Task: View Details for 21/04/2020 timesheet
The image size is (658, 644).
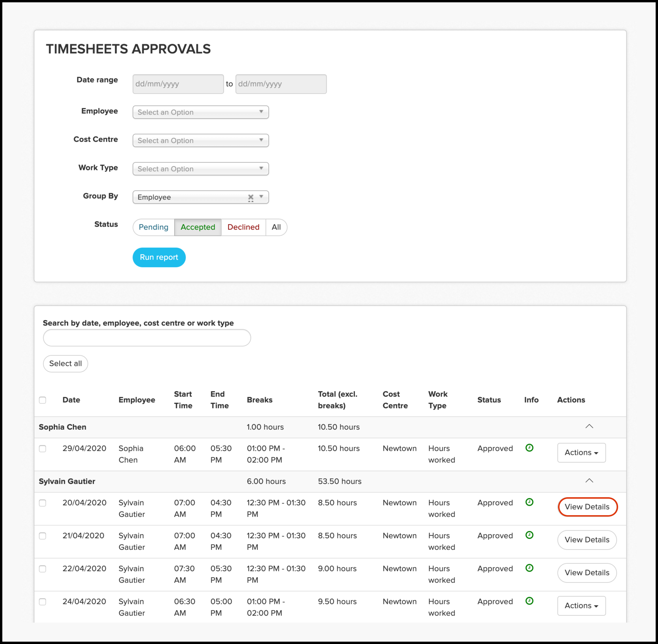Action: point(587,539)
